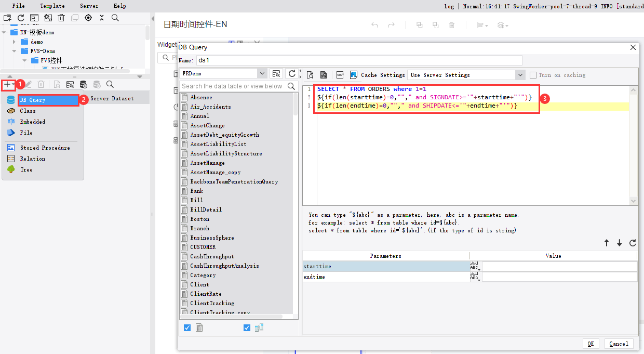Open the FRDemo connection dropdown
This screenshot has width=644, height=354.
262,73
